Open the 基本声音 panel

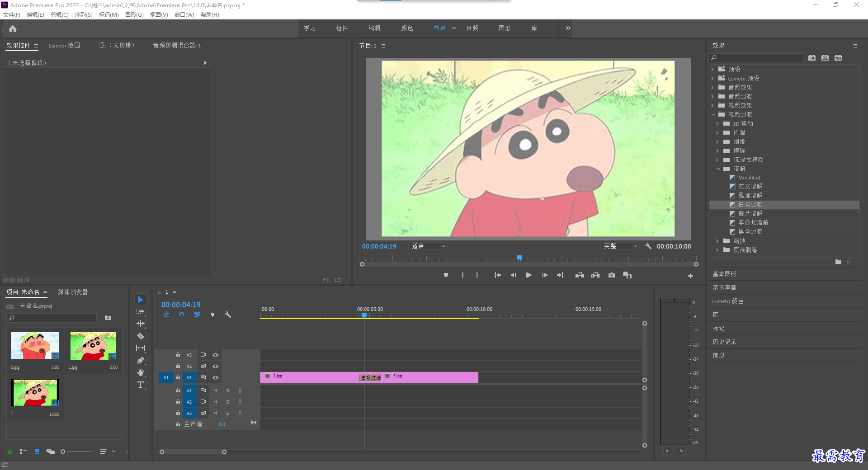[724, 287]
